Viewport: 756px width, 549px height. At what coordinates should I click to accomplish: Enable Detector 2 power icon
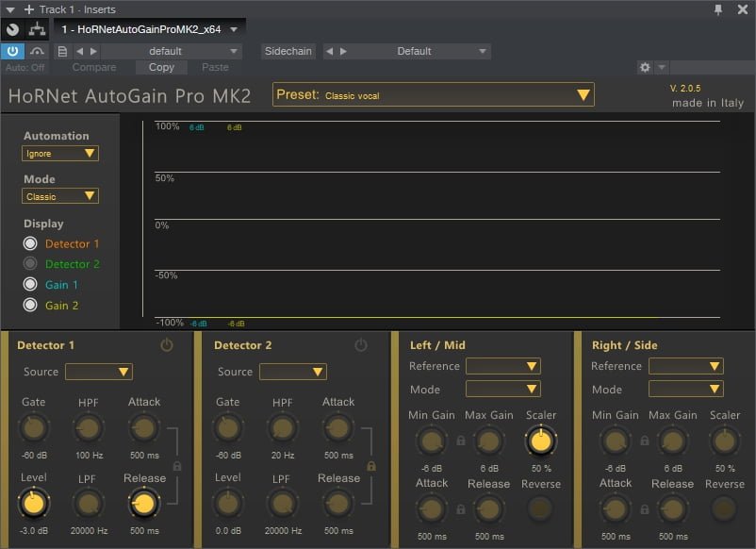[361, 345]
